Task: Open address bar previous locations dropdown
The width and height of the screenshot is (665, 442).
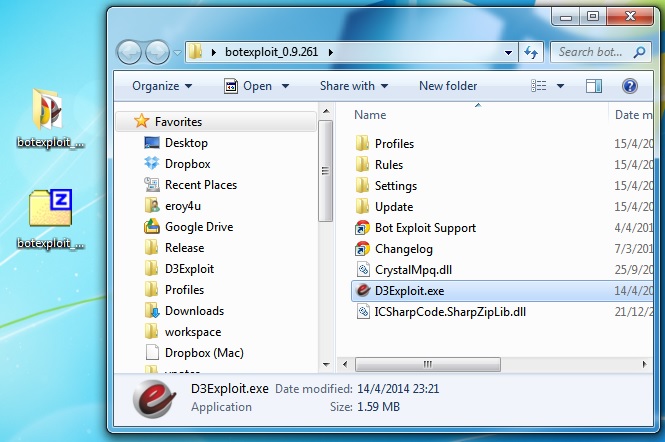Action: tap(508, 53)
